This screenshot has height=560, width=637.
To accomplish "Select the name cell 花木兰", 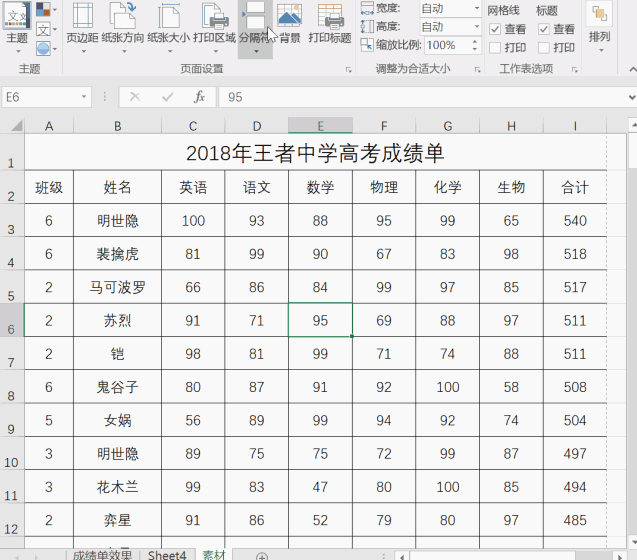I will [117, 486].
